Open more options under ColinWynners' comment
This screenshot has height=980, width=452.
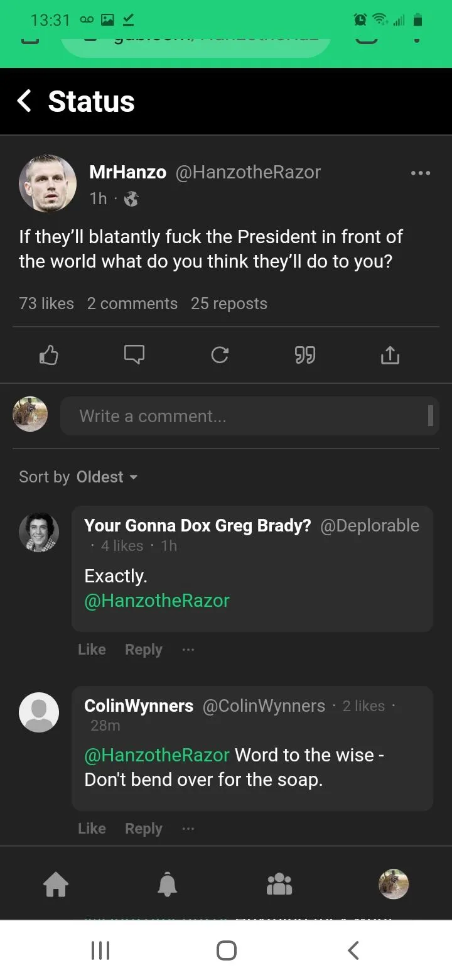tap(188, 829)
